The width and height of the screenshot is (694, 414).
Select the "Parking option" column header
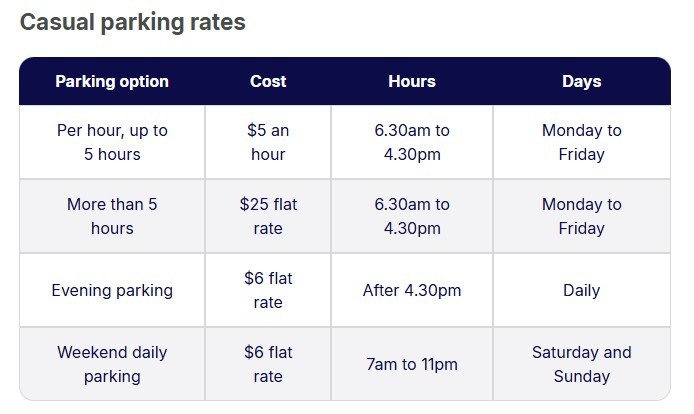coord(112,81)
